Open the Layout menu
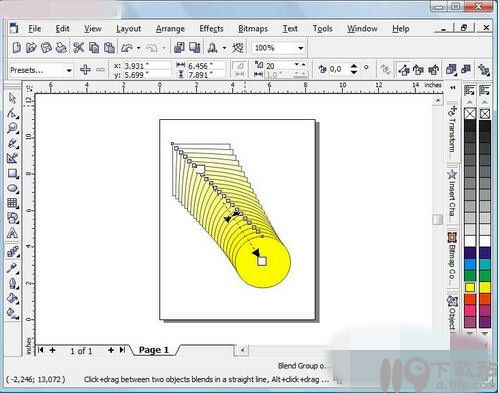The height and width of the screenshot is (393, 499). click(x=129, y=29)
